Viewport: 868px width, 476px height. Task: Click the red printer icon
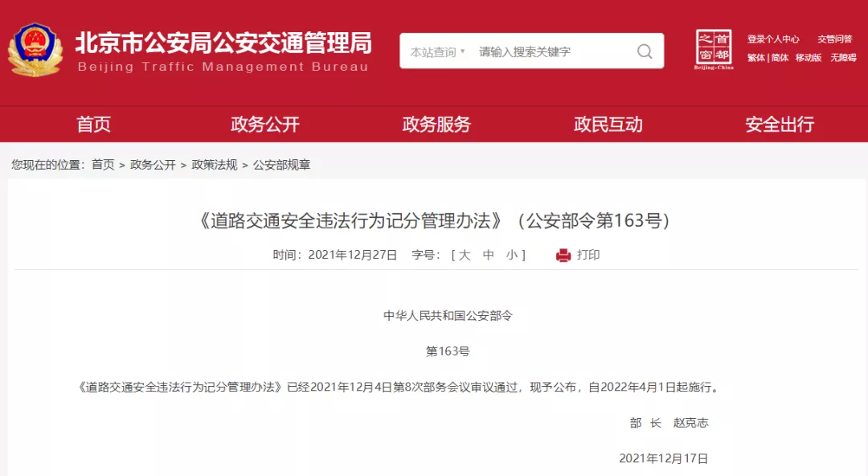(x=563, y=255)
